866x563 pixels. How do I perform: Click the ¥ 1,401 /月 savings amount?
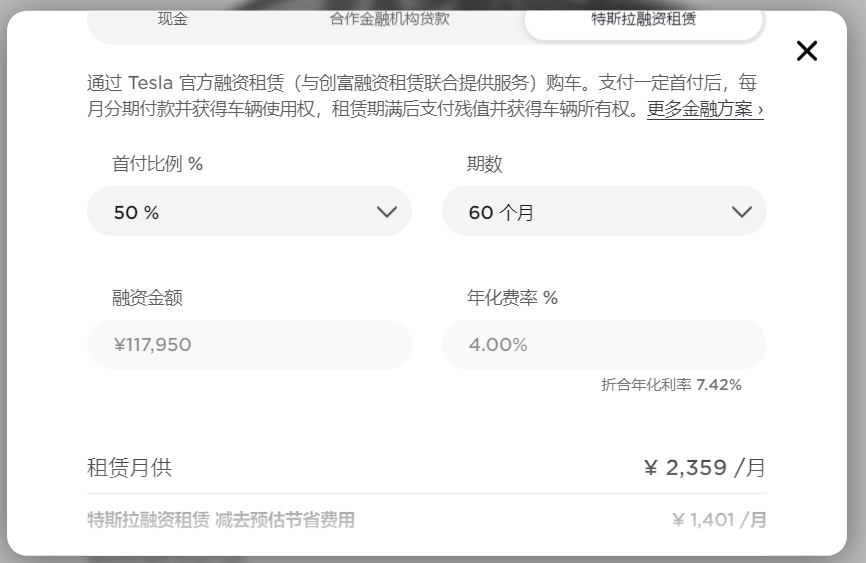719,520
